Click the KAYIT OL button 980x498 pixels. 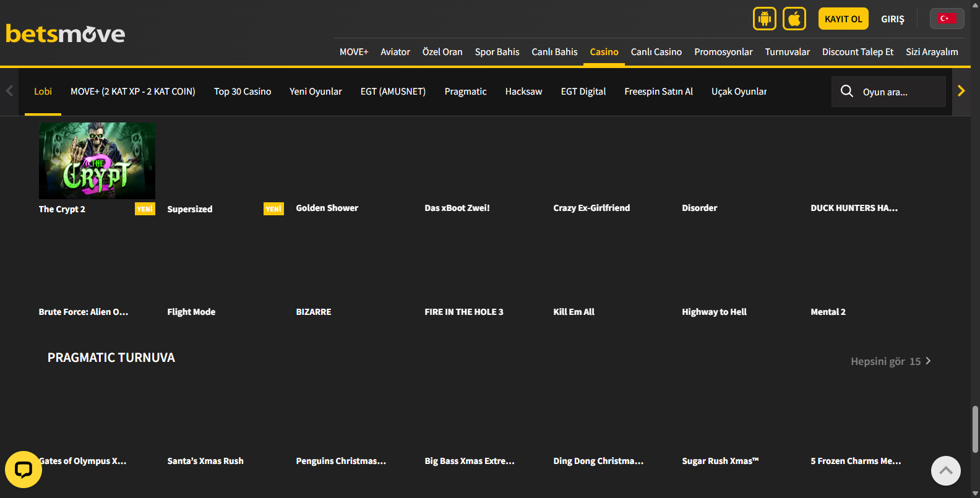click(843, 19)
